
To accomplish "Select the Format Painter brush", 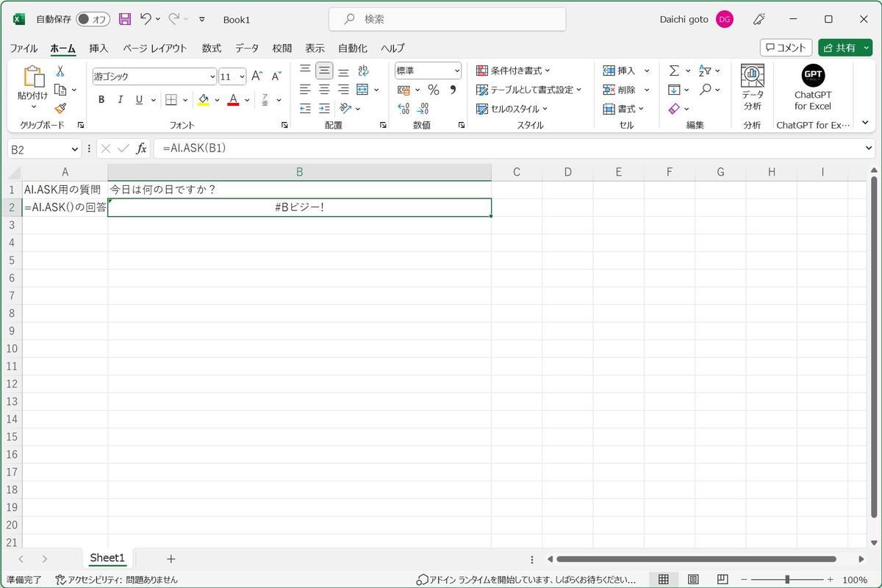I will tap(60, 108).
